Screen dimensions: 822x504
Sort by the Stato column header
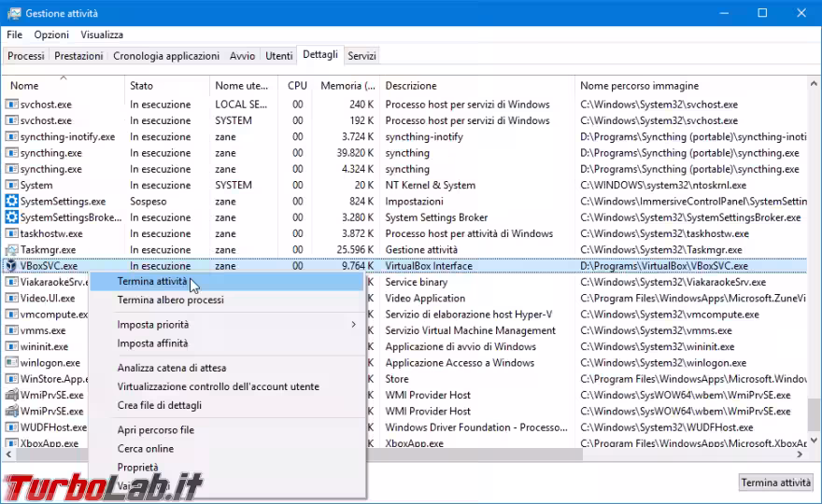[x=166, y=85]
